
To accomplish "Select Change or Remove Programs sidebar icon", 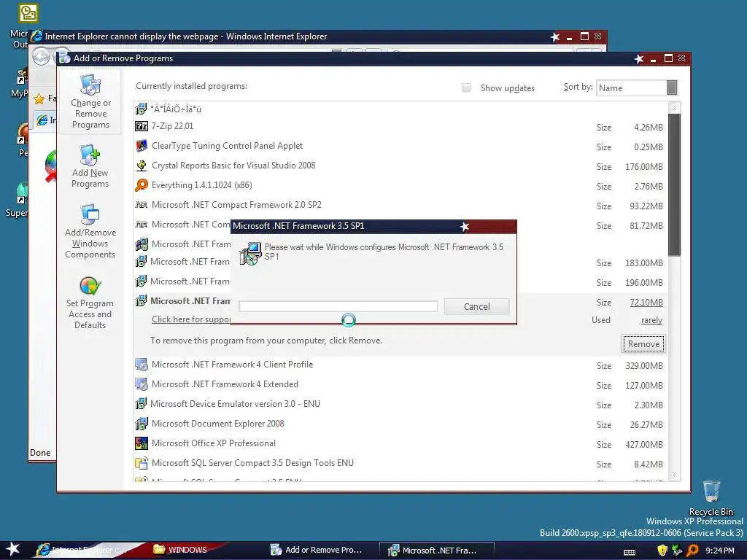I will click(90, 85).
